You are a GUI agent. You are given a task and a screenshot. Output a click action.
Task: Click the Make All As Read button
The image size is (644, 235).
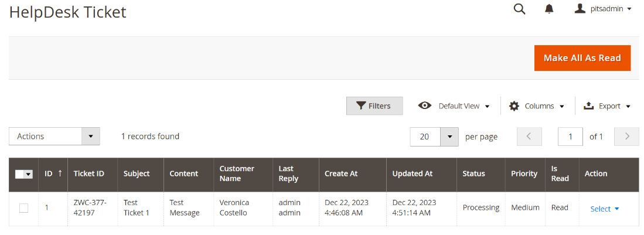pyautogui.click(x=582, y=58)
